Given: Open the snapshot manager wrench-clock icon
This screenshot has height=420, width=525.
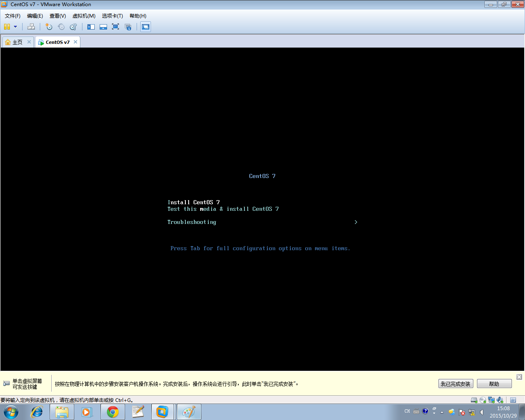Looking at the screenshot, I should pos(73,27).
